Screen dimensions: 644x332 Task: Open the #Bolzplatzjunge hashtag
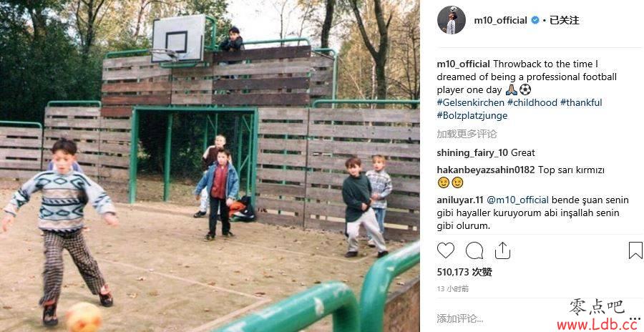(472, 115)
